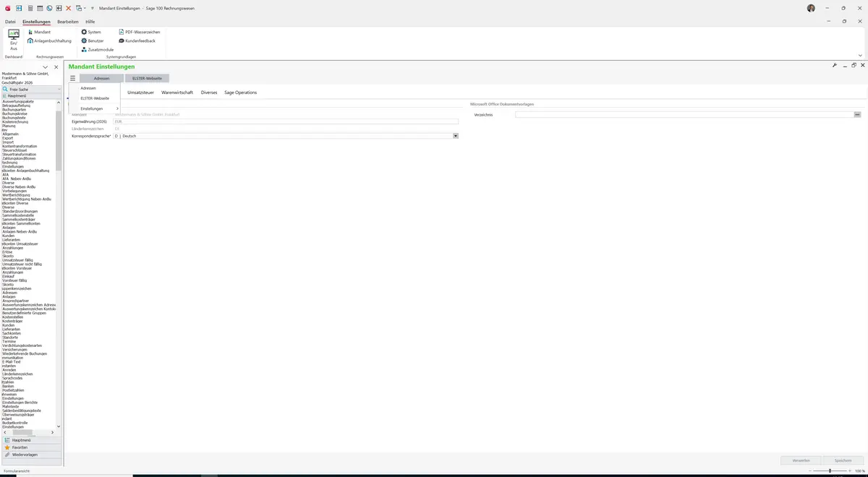Click the navigation tree horizontal scroll right arrow
Screen dimensions: 868x477
54,432
